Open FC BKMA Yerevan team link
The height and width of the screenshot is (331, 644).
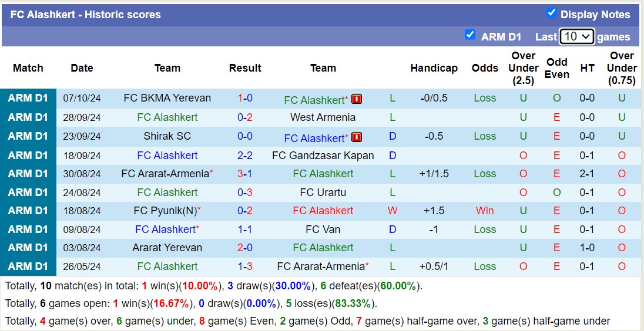[x=167, y=98]
